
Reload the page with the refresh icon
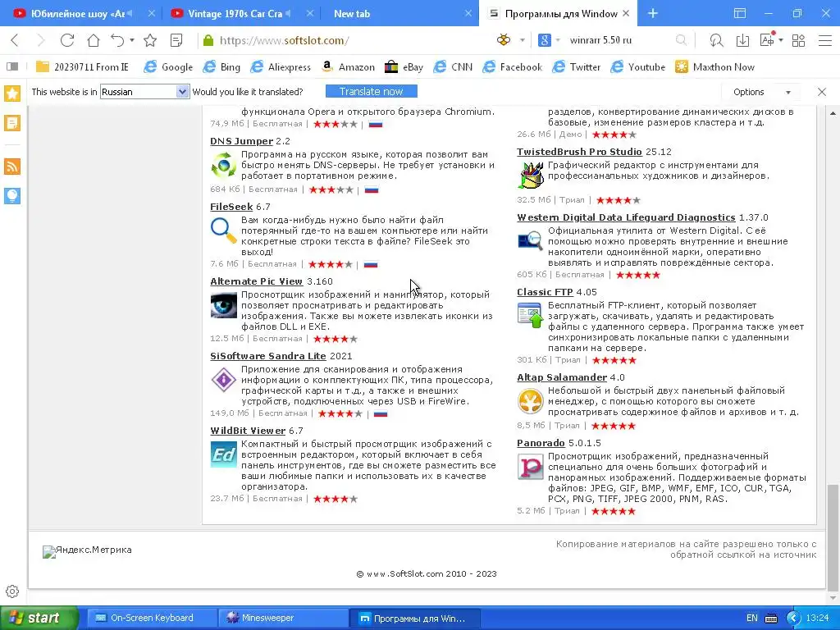67,40
